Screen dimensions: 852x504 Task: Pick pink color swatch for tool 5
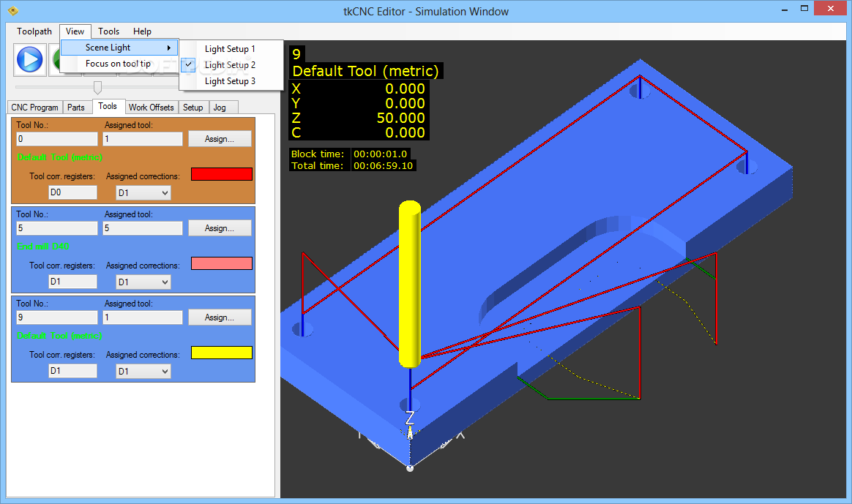[222, 263]
